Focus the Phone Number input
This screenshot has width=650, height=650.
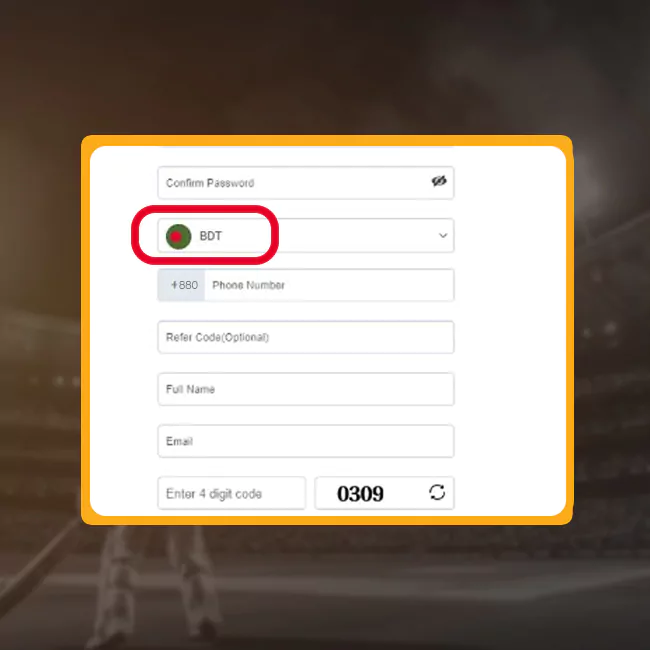(x=329, y=285)
